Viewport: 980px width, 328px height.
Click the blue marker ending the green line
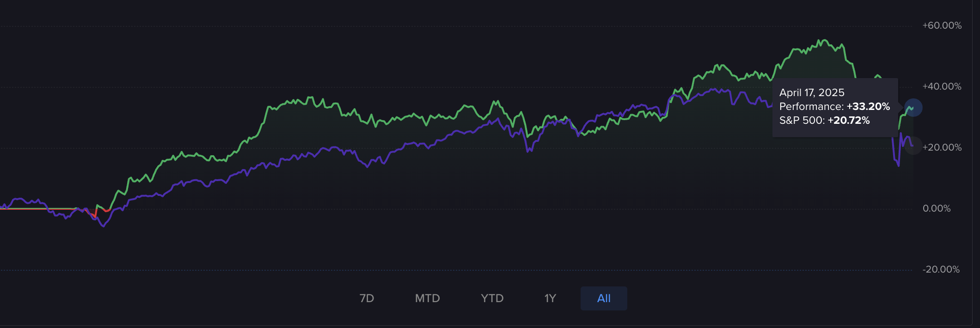[x=913, y=108]
